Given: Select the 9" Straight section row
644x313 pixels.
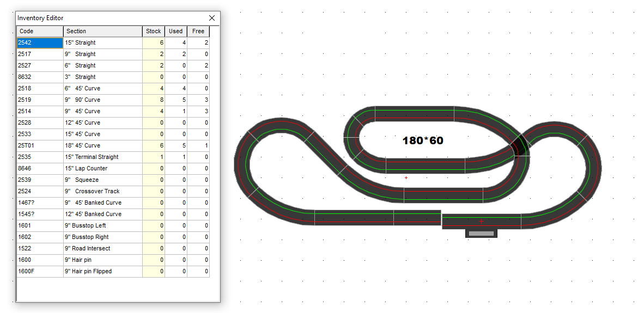Looking at the screenshot, I should [x=103, y=54].
